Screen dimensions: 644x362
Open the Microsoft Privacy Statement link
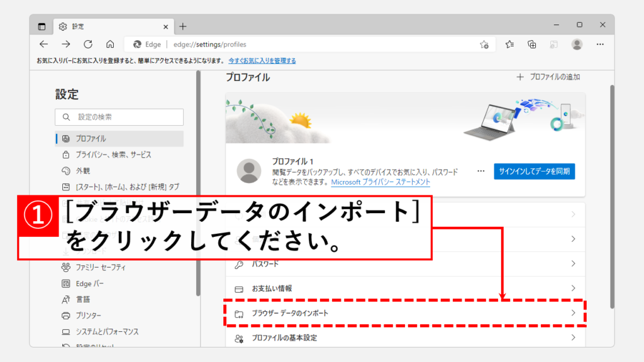[x=380, y=182]
